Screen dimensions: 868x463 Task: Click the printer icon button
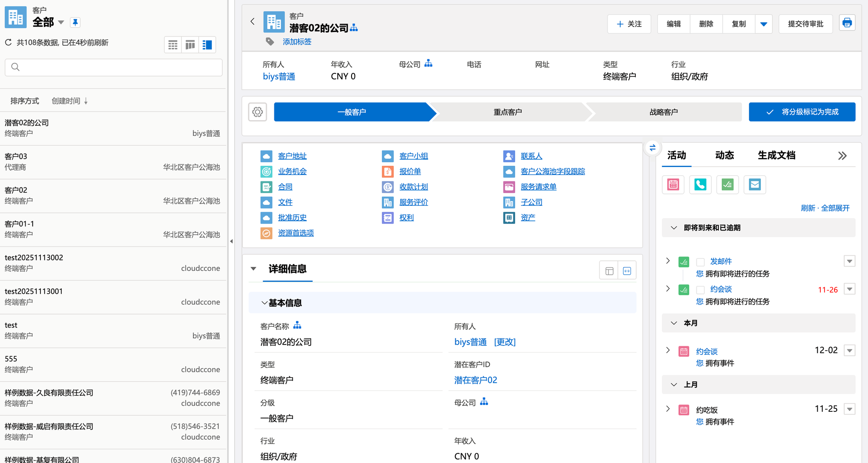[x=847, y=23]
